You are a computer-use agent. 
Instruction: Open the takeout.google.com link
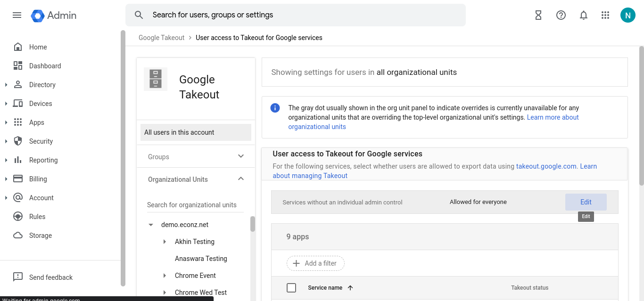click(546, 166)
